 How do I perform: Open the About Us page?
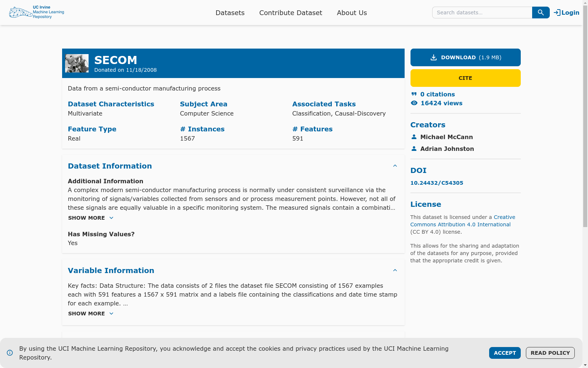click(x=352, y=13)
